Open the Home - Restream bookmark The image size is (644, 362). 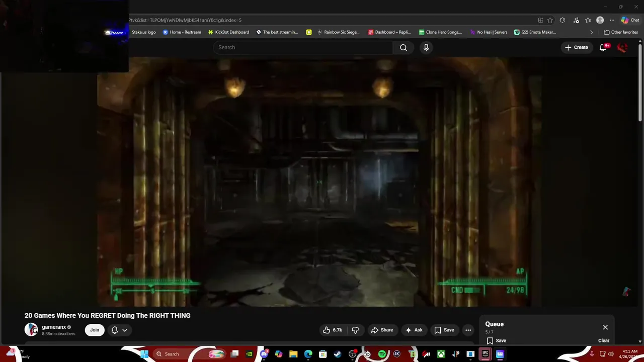182,32
